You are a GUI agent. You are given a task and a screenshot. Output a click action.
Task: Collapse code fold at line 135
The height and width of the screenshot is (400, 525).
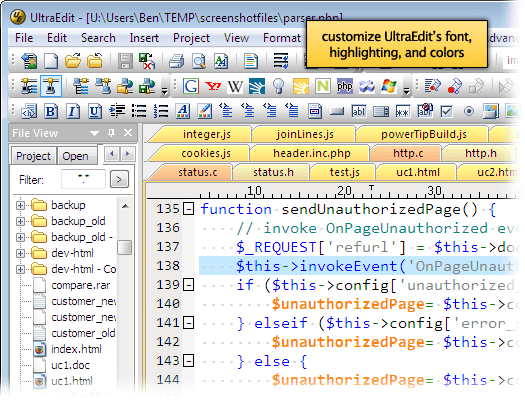click(189, 210)
